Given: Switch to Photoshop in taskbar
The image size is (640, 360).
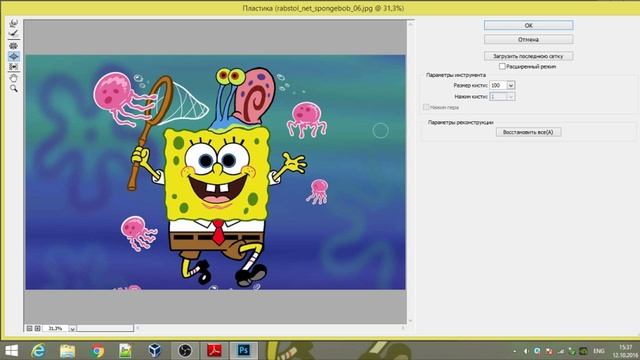Looking at the screenshot, I should click(x=244, y=351).
